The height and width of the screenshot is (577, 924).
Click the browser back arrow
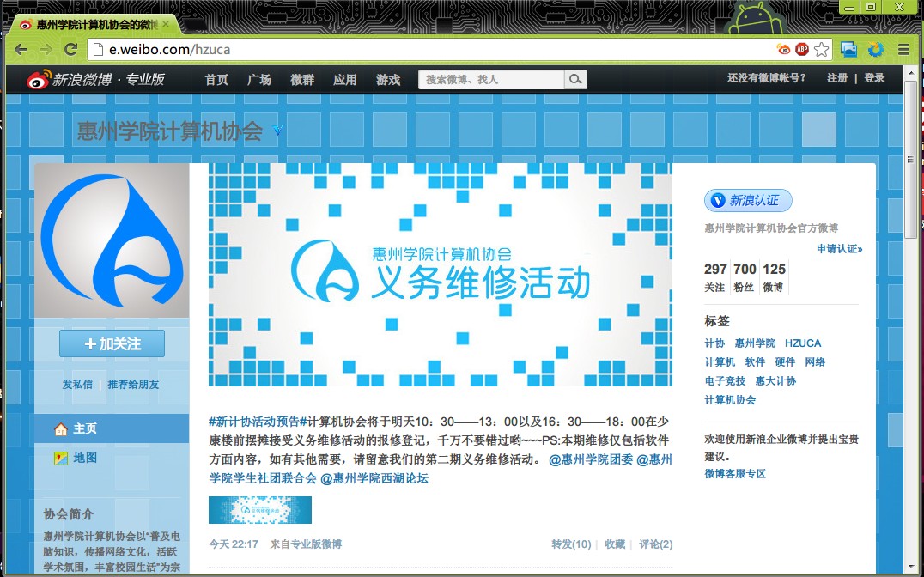[21, 50]
